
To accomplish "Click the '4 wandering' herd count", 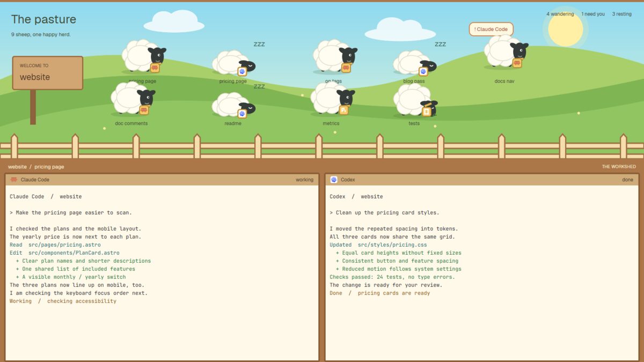I will pyautogui.click(x=560, y=14).
